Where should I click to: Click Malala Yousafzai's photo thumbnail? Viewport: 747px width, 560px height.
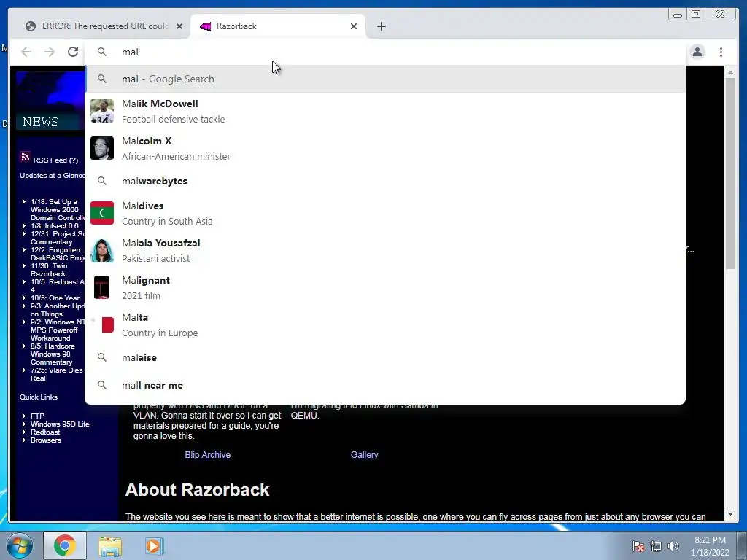[102, 250]
